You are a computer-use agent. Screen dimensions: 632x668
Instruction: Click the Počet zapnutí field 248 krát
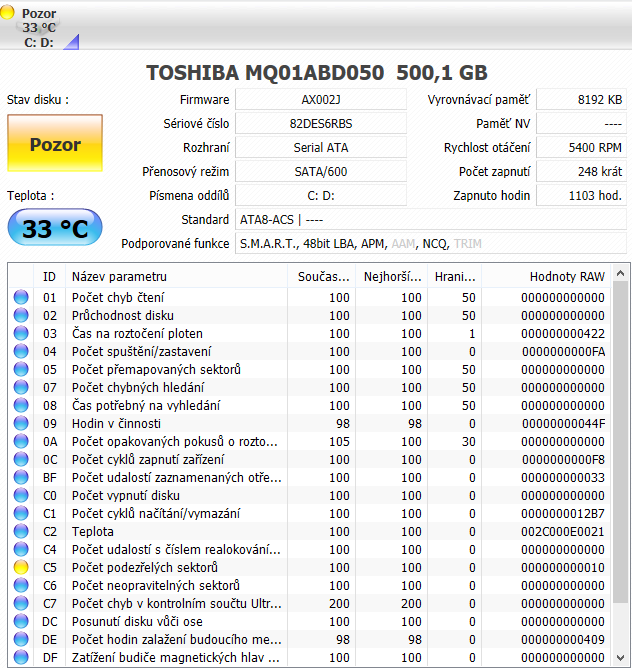click(x=581, y=171)
